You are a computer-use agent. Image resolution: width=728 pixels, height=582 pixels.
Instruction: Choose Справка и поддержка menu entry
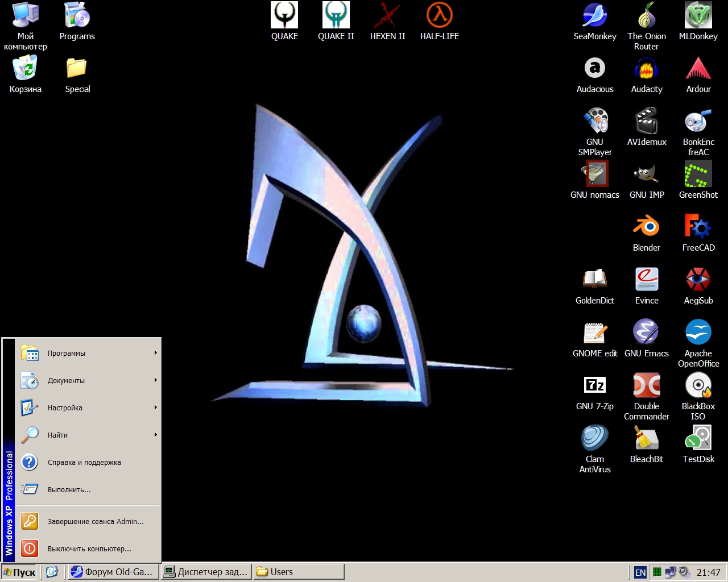pyautogui.click(x=84, y=462)
